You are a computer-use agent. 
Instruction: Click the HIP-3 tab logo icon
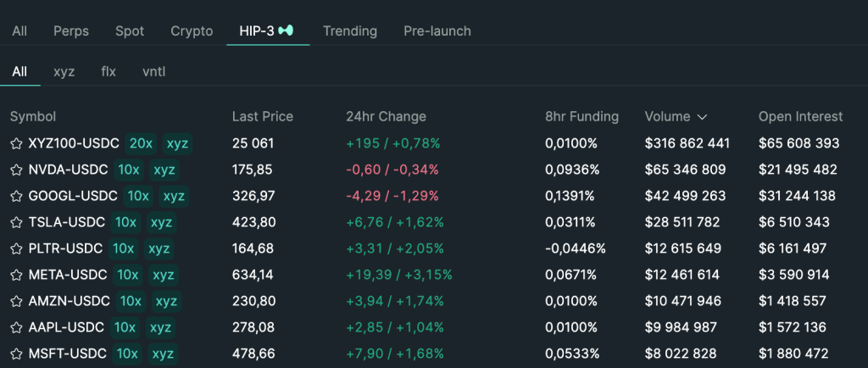pos(288,31)
